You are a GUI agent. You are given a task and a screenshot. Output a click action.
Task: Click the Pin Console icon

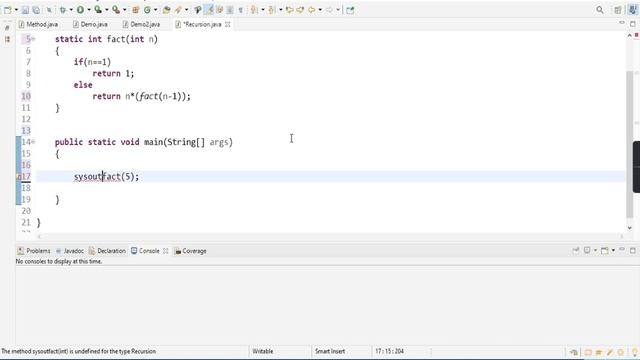coord(576,250)
